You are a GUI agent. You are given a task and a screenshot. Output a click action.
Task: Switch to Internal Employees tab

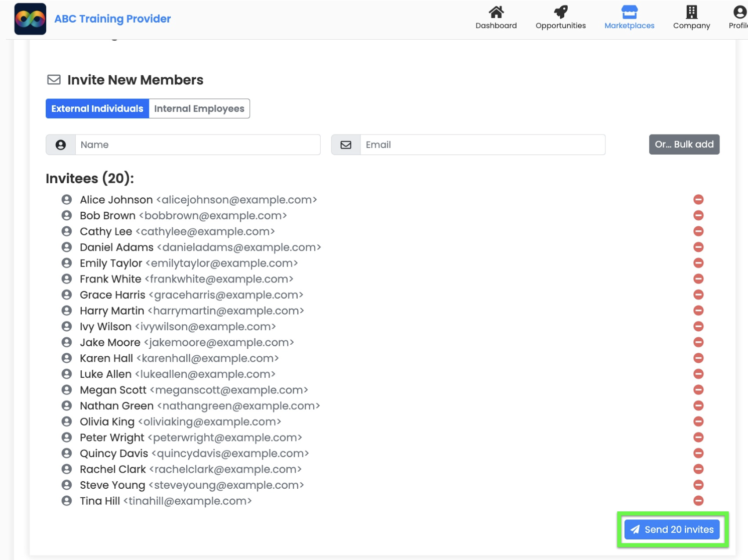(199, 108)
